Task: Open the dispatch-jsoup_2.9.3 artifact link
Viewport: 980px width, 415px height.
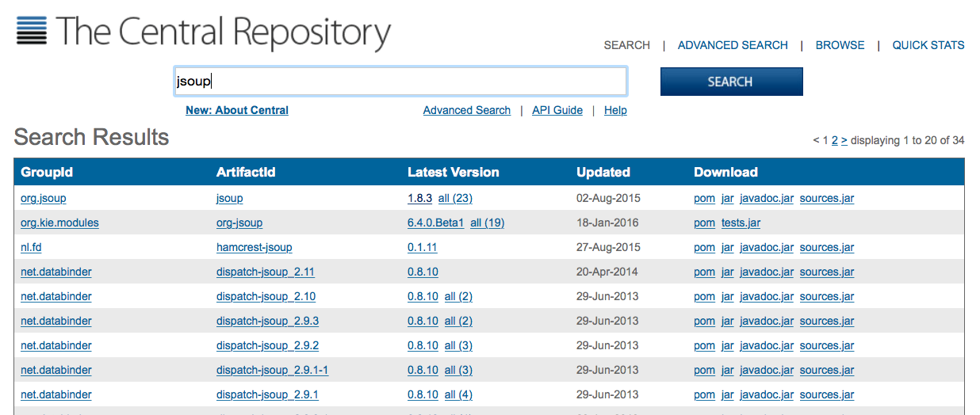Action: coord(267,321)
